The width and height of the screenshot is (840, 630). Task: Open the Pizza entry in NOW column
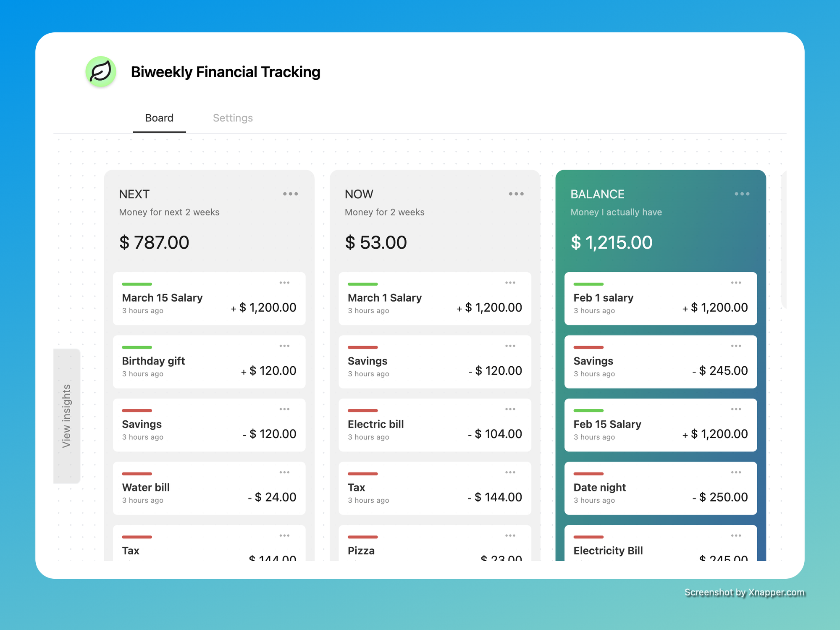point(361,550)
